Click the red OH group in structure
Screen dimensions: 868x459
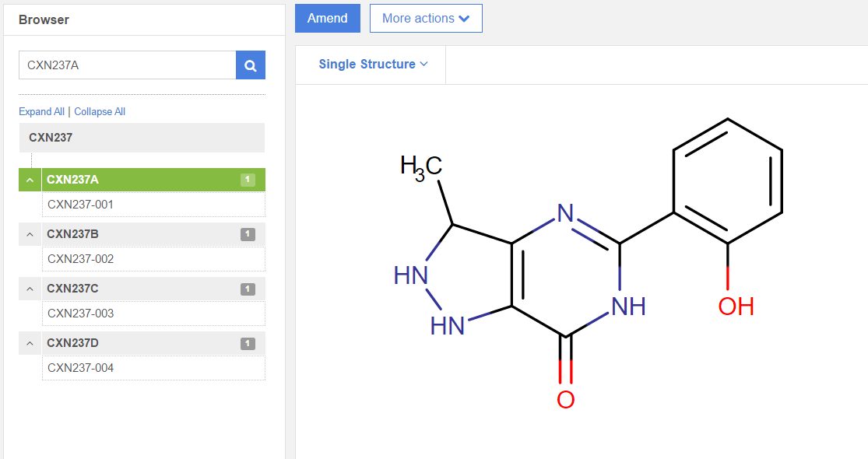(x=736, y=307)
